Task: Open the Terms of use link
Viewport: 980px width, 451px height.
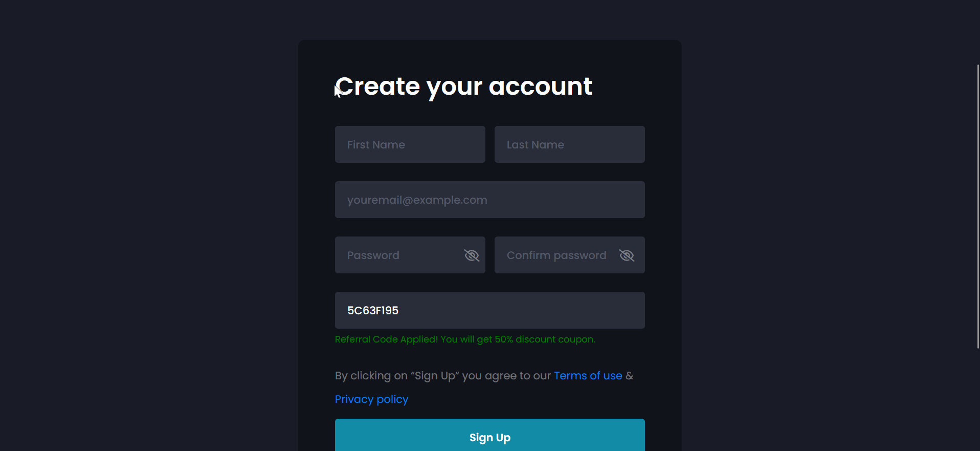Action: coord(588,376)
